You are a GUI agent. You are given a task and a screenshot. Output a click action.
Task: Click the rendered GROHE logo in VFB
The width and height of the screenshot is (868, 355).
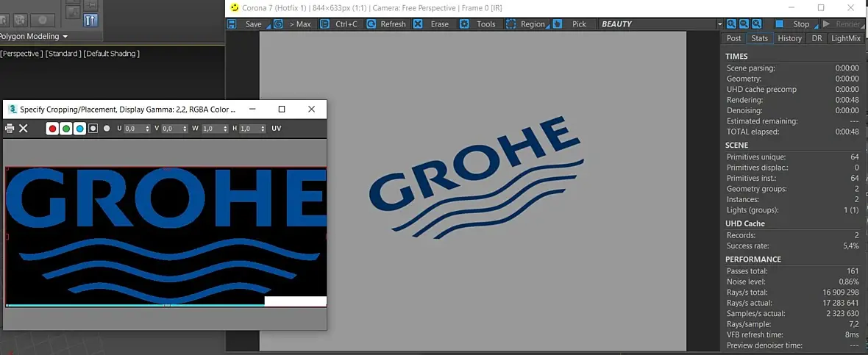coord(476,177)
